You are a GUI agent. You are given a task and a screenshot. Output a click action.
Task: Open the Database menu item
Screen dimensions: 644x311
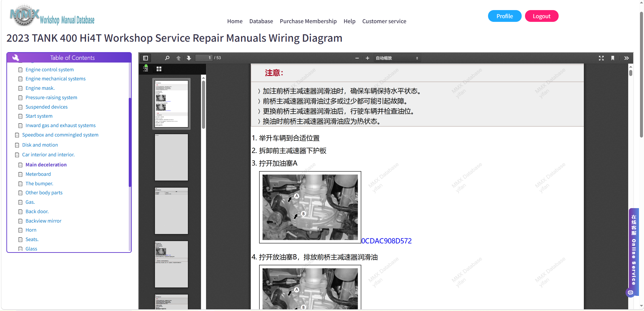click(261, 21)
